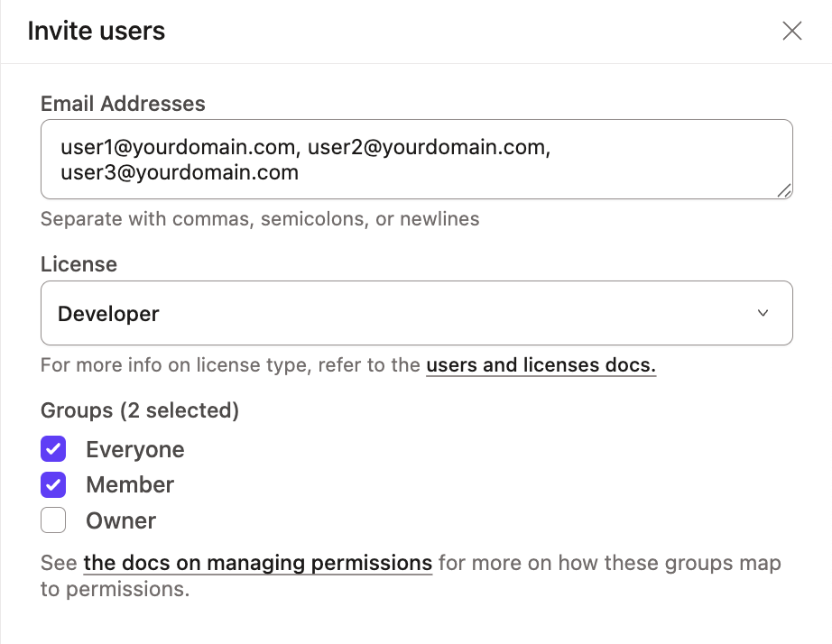Click the Invite users dialog title

[97, 31]
